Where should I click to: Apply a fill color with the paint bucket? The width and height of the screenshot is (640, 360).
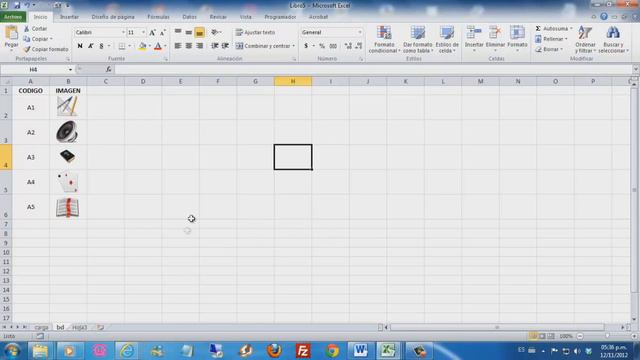coord(142,46)
